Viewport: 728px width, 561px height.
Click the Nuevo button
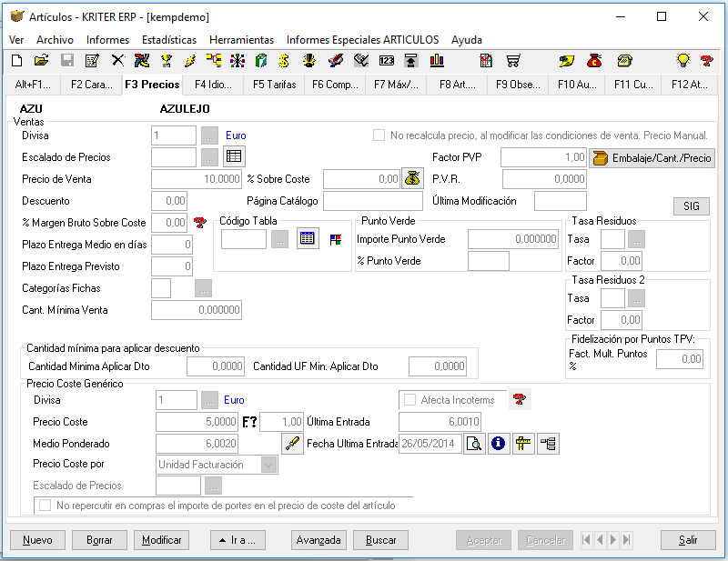coord(37,540)
